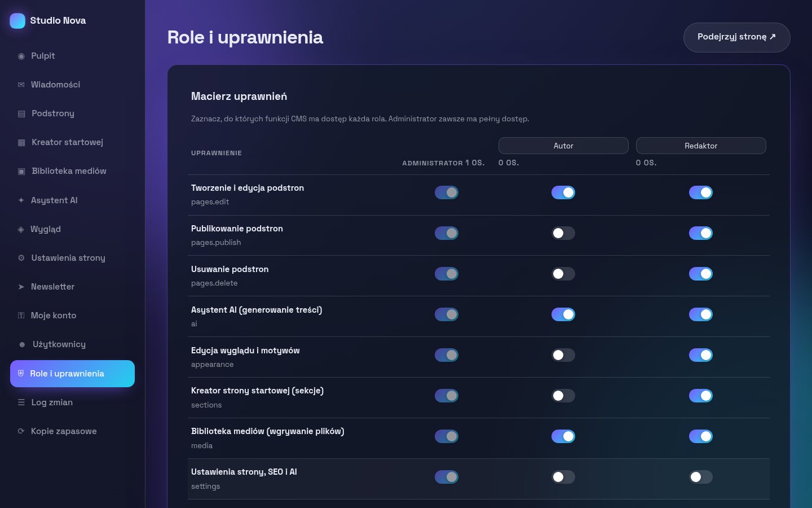Turn off appearance toggle for Redaktor

(x=701, y=355)
